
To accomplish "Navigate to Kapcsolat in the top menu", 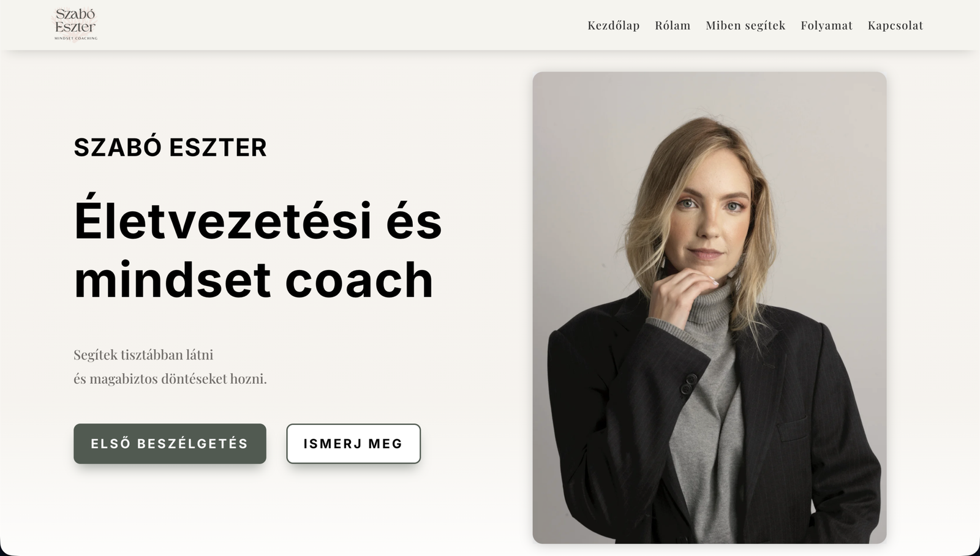I will pos(895,25).
